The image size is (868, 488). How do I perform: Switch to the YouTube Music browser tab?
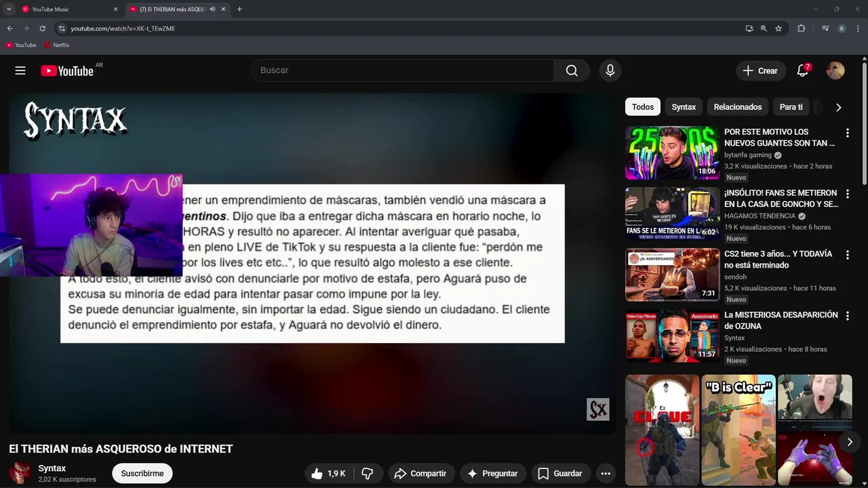click(69, 9)
